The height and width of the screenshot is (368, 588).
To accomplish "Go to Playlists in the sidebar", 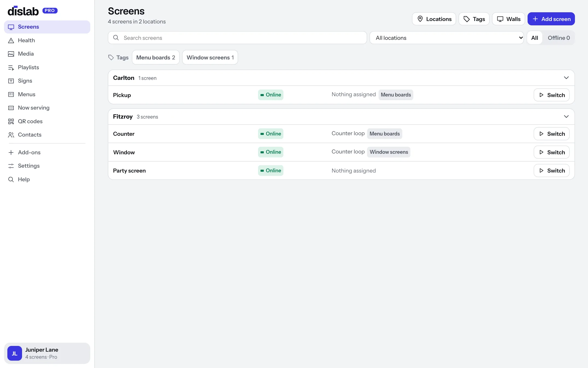I will pos(47,68).
